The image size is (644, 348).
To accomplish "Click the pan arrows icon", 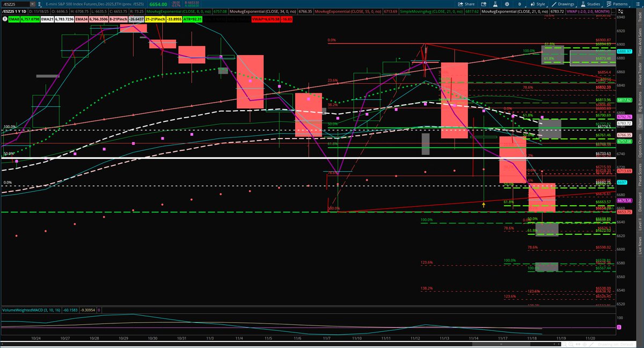I will click(578, 344).
